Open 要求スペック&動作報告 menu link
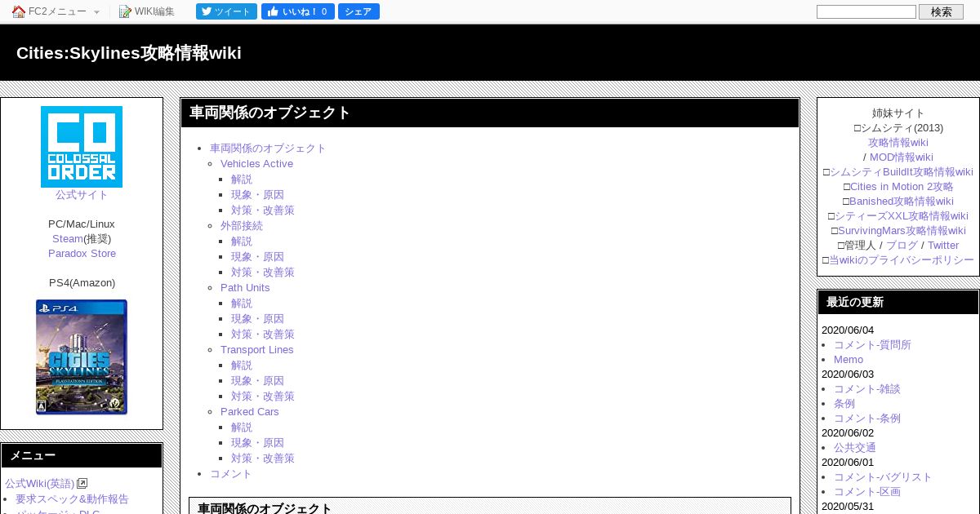This screenshot has width=980, height=514. [72, 499]
